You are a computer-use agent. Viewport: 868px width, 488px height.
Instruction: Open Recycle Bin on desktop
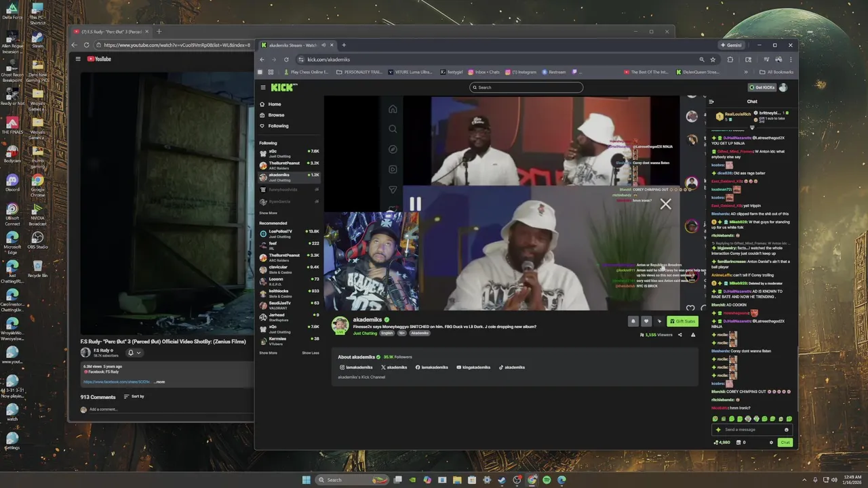pos(38,268)
